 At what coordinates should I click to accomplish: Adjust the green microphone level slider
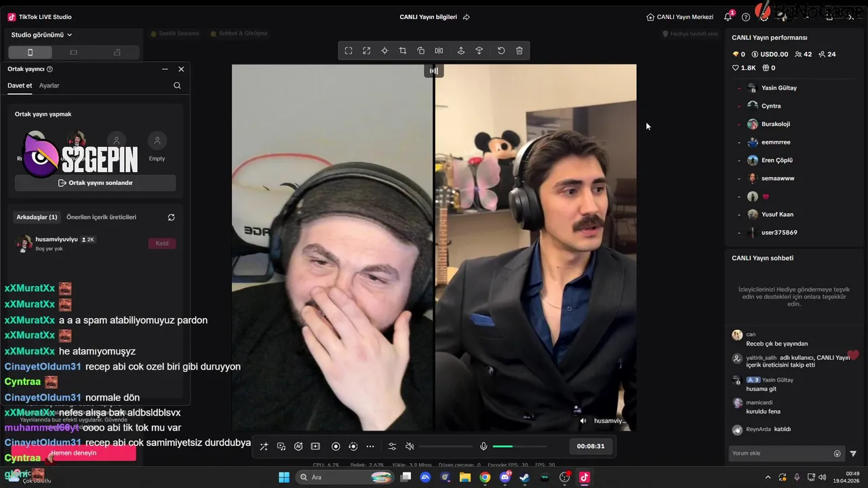[x=519, y=446]
